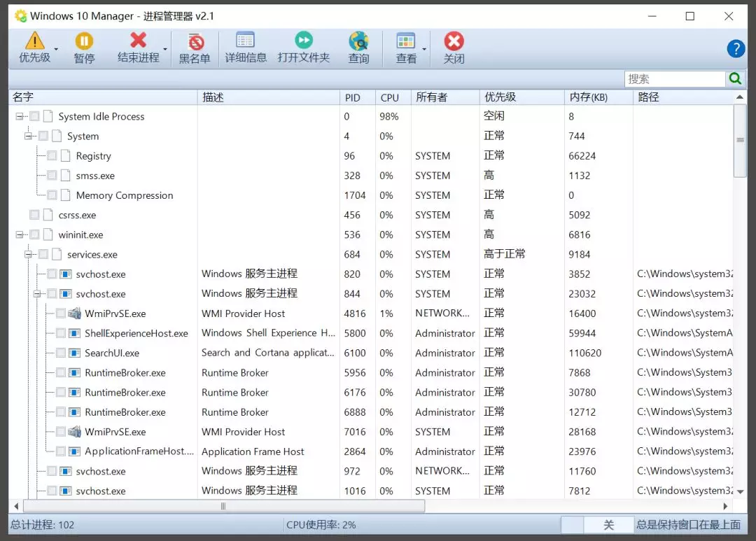Sort by 内存(KB) column header
This screenshot has width=756, height=541.
(598, 97)
